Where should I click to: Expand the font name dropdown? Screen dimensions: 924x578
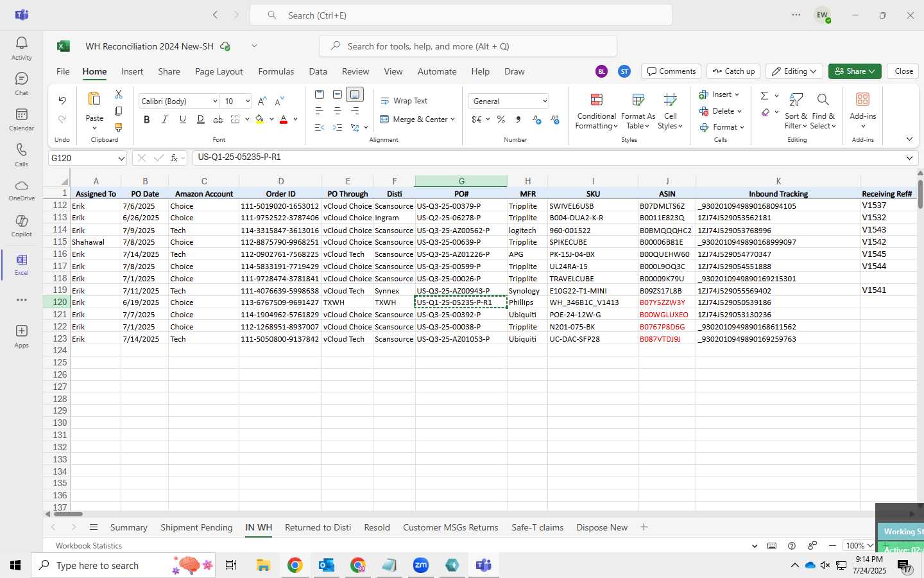click(x=214, y=101)
